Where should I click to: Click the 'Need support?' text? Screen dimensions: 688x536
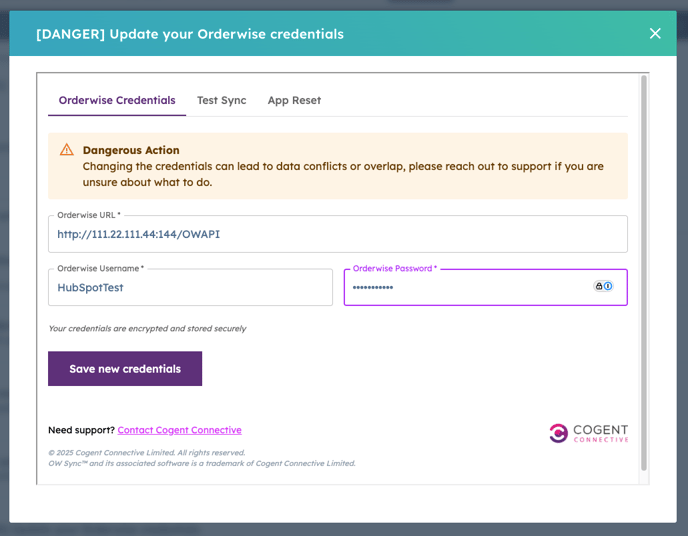point(82,430)
